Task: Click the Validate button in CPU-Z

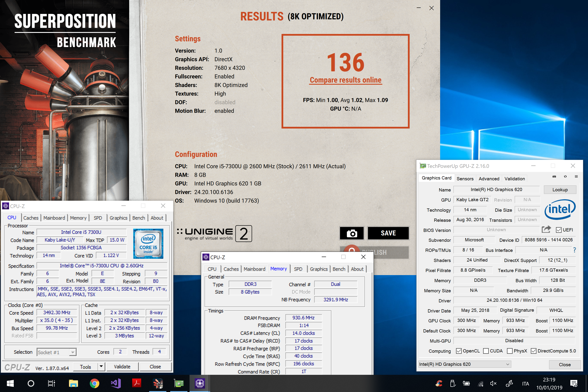Action: click(x=122, y=367)
